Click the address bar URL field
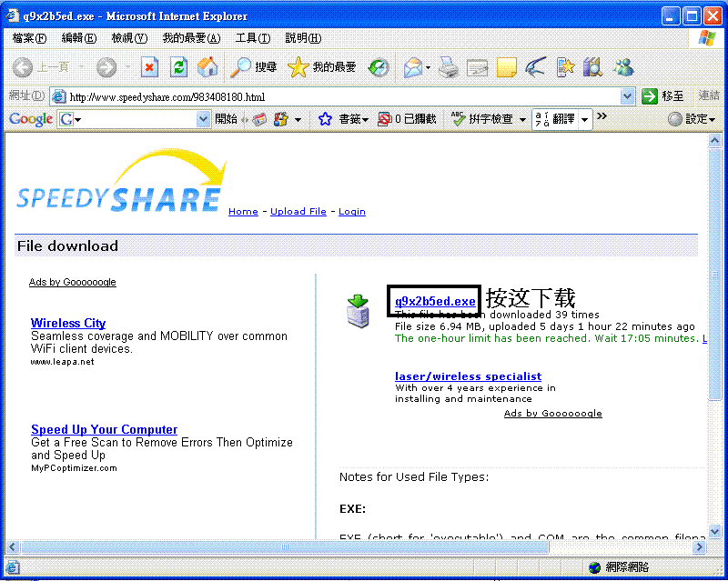 pos(344,96)
